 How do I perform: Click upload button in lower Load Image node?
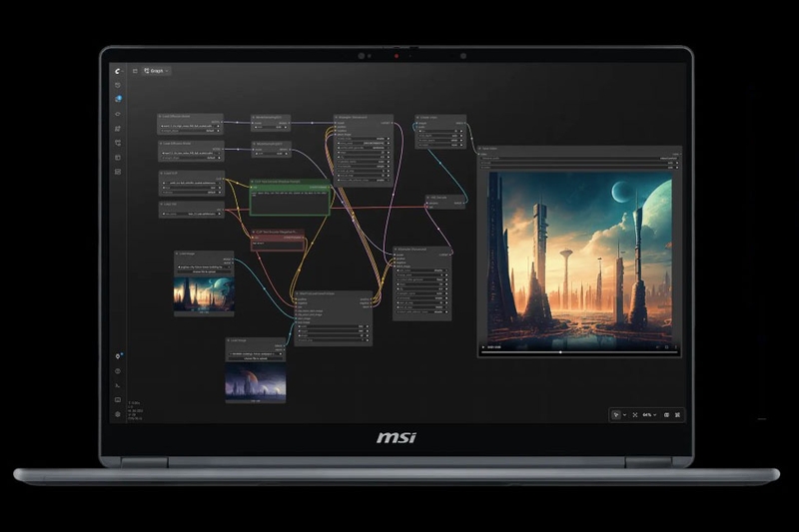[256, 358]
